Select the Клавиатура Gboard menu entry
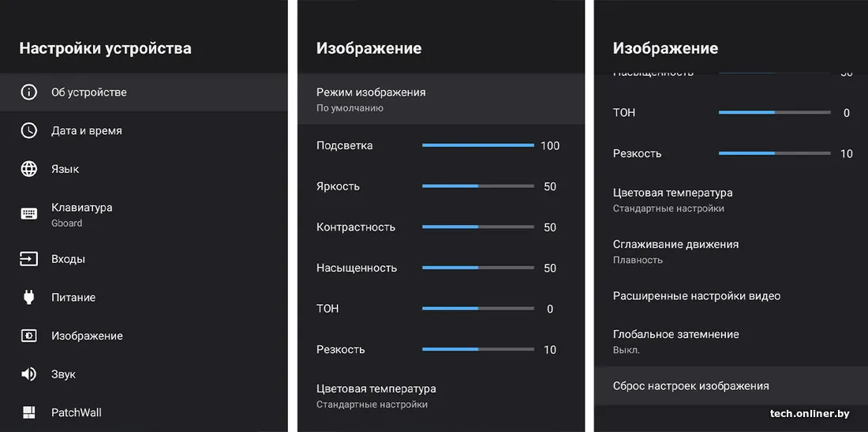The height and width of the screenshot is (432, 868). [x=144, y=214]
